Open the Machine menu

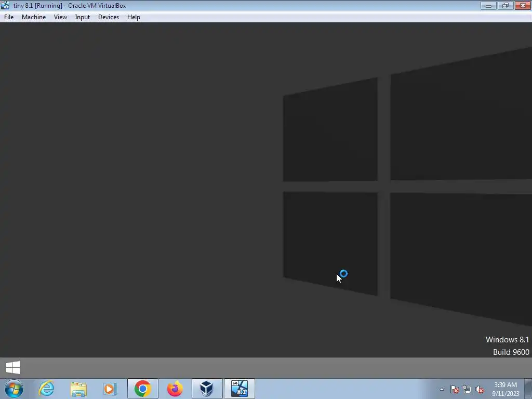(x=34, y=17)
